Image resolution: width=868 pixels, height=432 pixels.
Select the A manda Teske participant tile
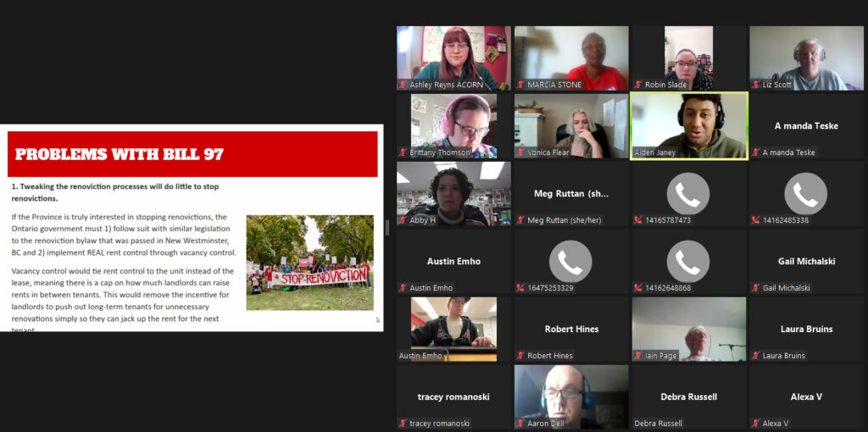point(805,125)
